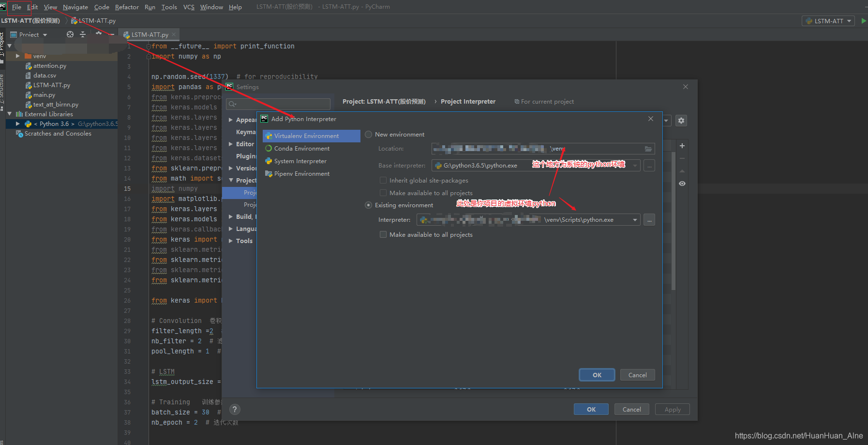Fold the import block at line 1
The width and height of the screenshot is (868, 445).
[x=149, y=46]
